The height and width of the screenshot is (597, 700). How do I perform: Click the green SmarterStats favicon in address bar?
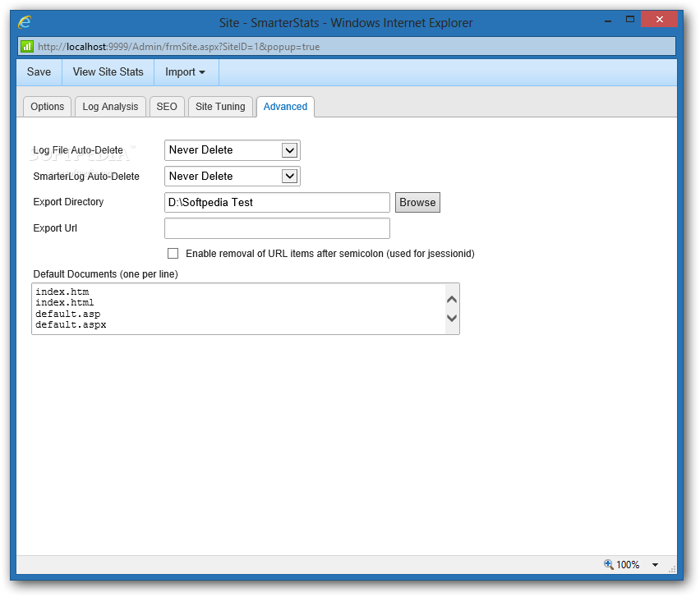(27, 47)
